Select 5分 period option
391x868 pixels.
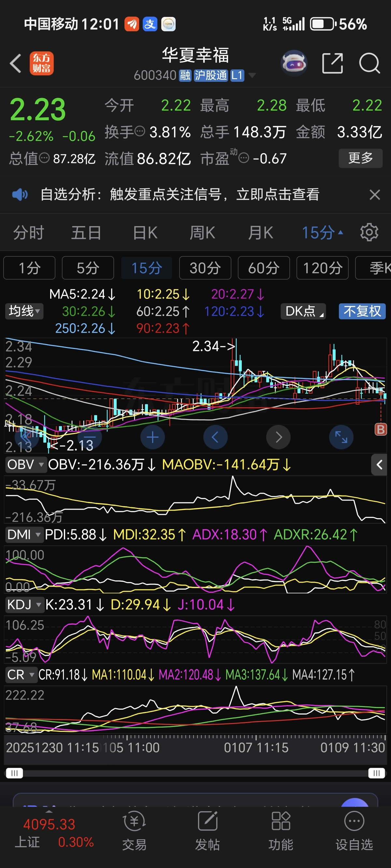[88, 268]
